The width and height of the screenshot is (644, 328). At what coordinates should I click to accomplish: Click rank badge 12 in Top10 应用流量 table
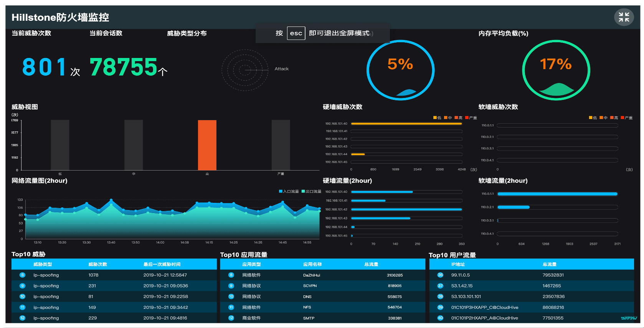click(x=231, y=318)
